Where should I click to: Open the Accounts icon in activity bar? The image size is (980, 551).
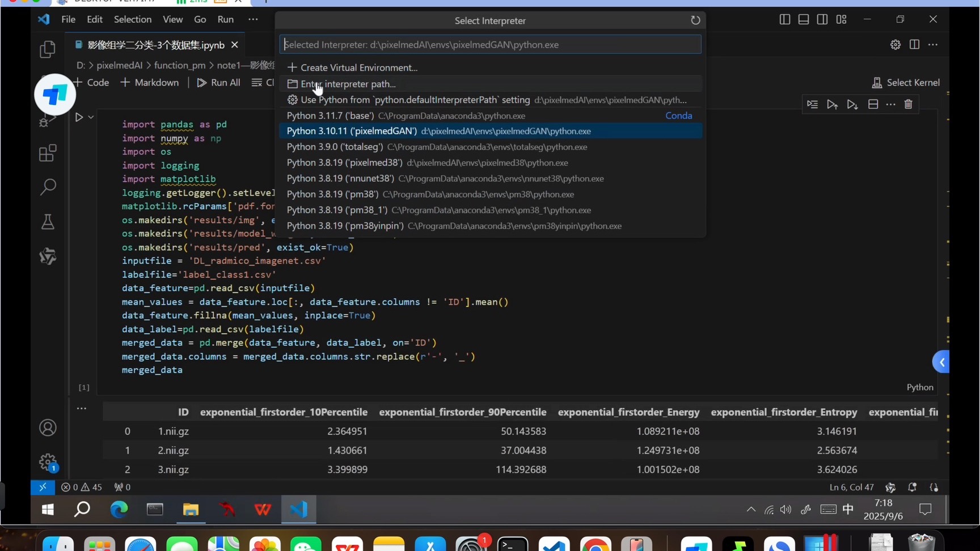(x=48, y=428)
